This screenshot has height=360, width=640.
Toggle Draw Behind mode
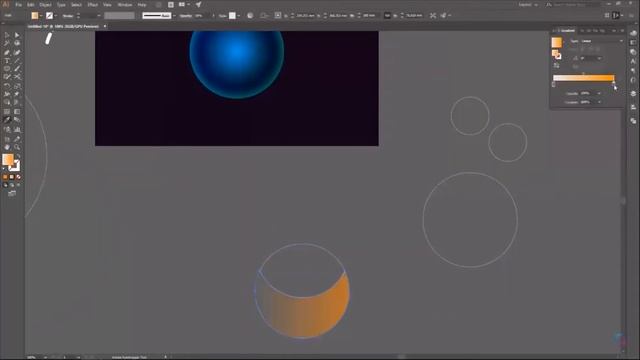(12, 185)
